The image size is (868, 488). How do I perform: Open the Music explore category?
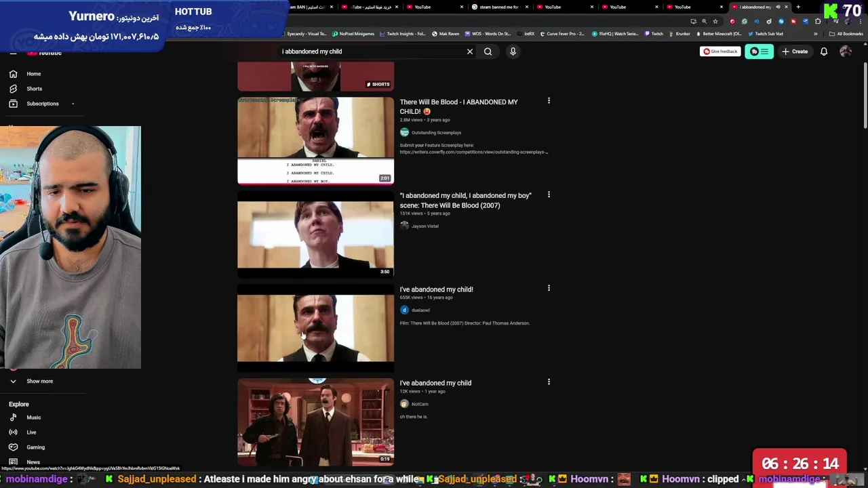pos(33,418)
